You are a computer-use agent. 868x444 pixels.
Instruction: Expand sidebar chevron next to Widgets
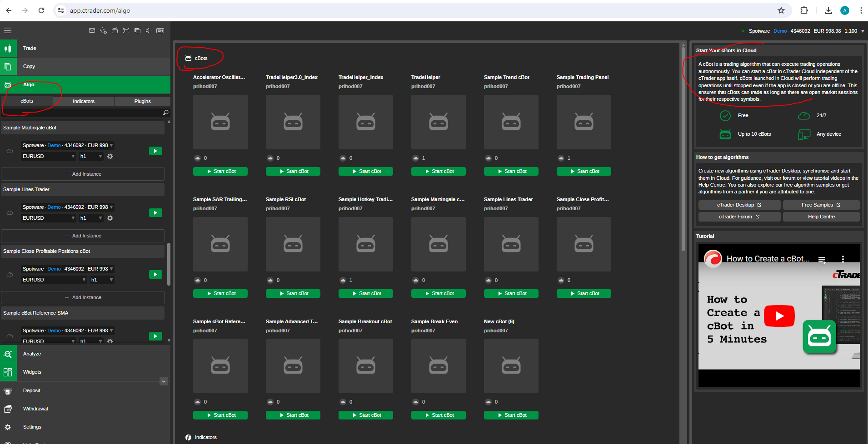[x=164, y=381]
